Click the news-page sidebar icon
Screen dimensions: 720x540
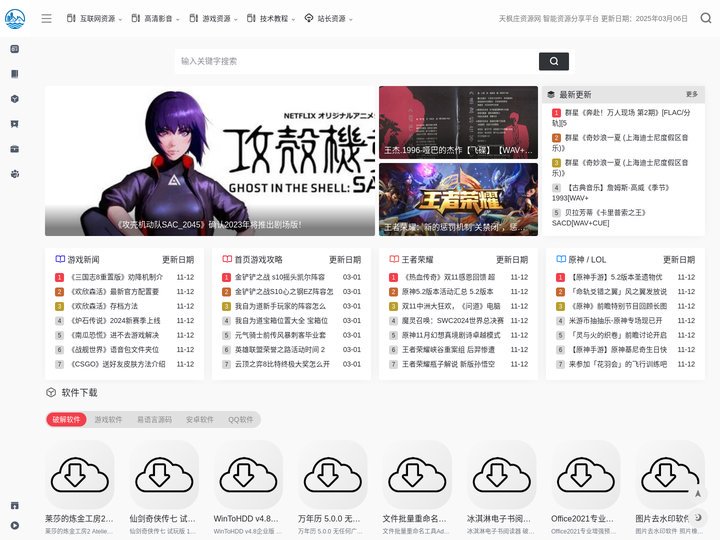coord(15,49)
